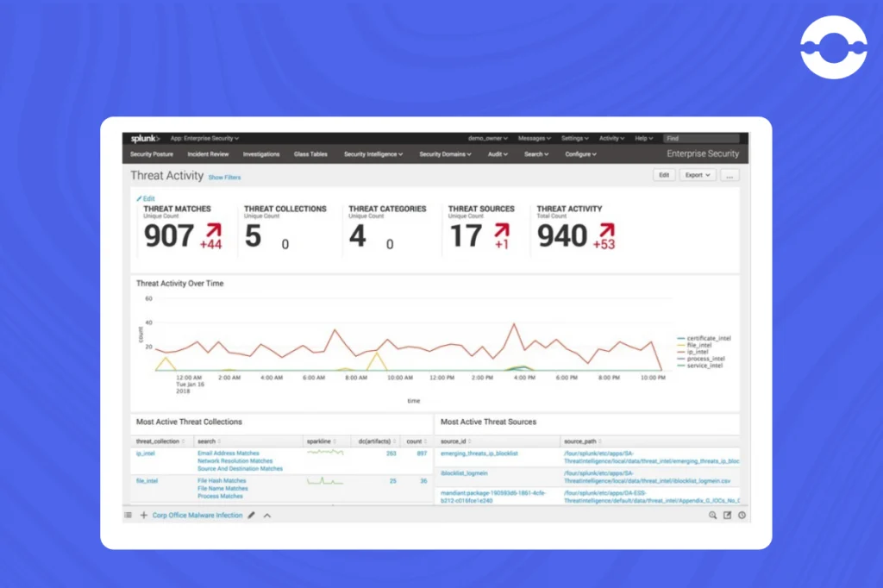Open Process Matches search link
The height and width of the screenshot is (588, 883).
pyautogui.click(x=220, y=497)
